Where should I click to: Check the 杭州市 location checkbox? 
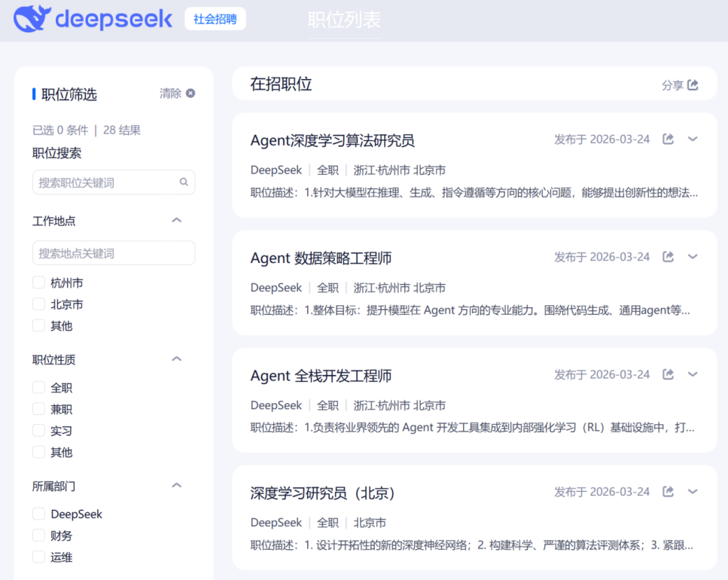tap(38, 282)
